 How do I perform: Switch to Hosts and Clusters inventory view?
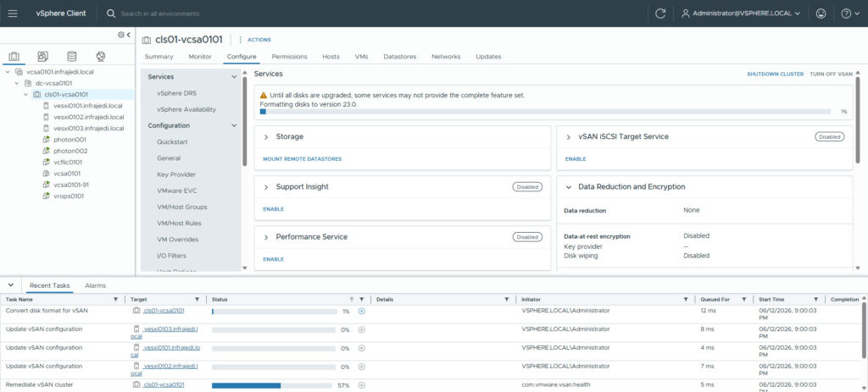pos(14,57)
